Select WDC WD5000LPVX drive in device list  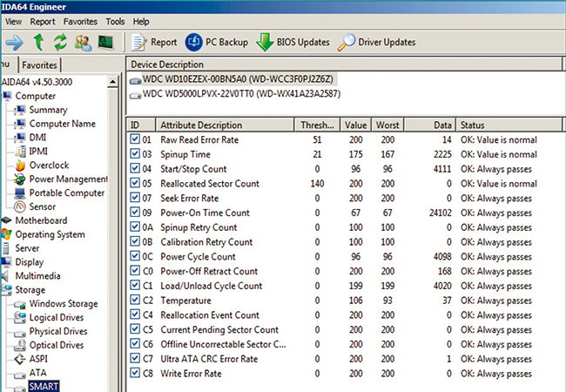pos(235,94)
